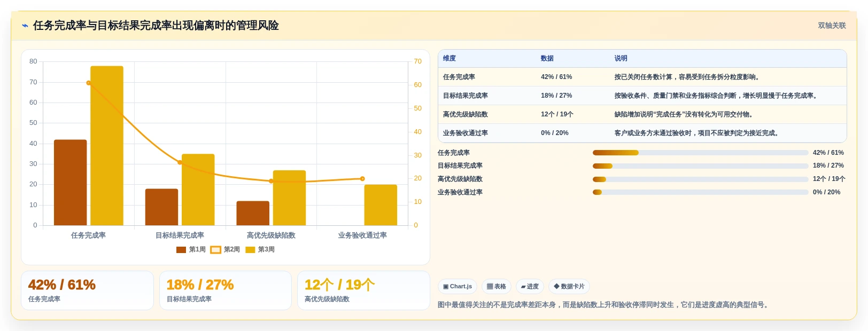The width and height of the screenshot is (868, 331).
Task: Click the 业务验收通过率 progress bar
Action: click(700, 192)
